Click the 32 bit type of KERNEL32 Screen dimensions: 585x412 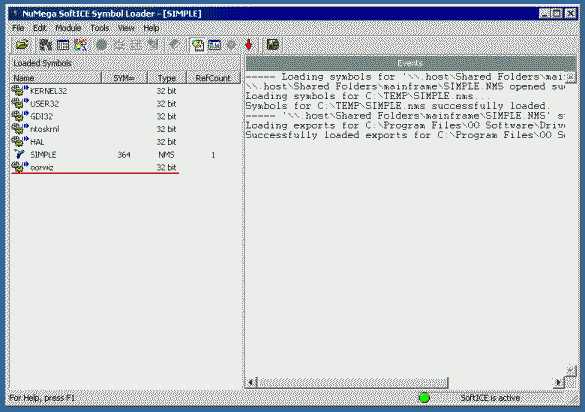coord(166,91)
